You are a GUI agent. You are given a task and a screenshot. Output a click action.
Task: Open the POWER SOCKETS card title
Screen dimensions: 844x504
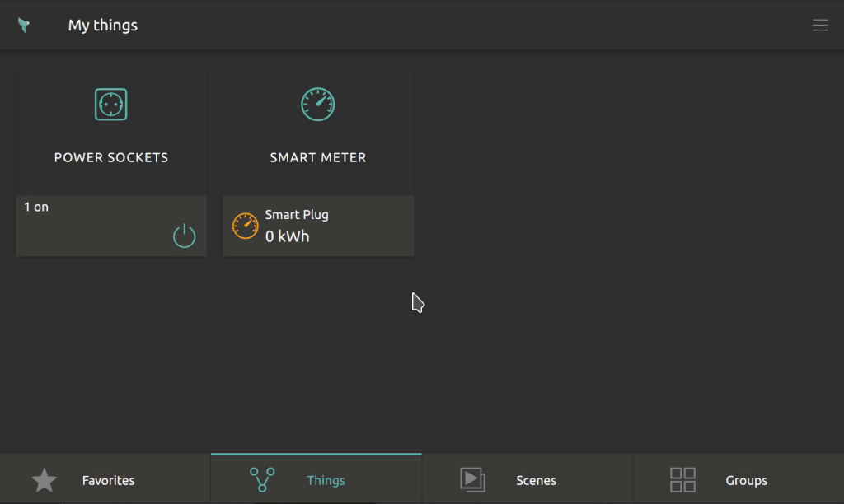click(x=111, y=157)
